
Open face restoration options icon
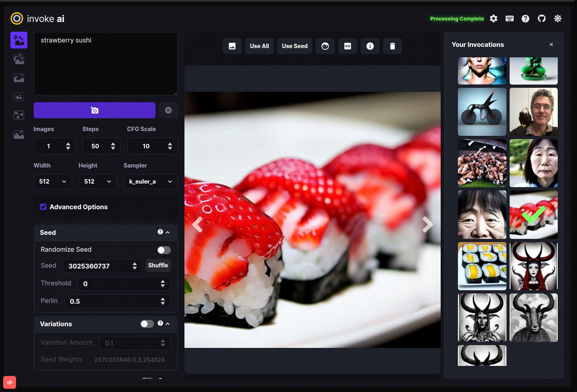325,46
